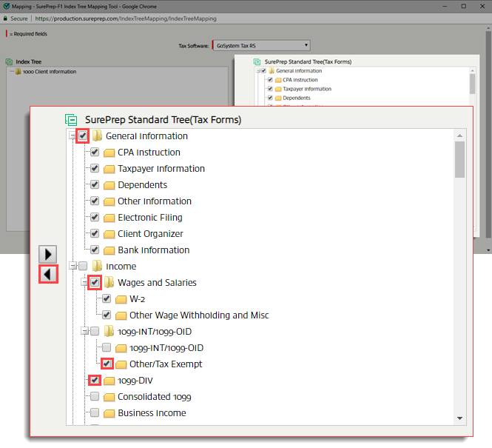The image size is (492, 448).
Task: Open the Tax Software dropdown
Action: (x=261, y=45)
